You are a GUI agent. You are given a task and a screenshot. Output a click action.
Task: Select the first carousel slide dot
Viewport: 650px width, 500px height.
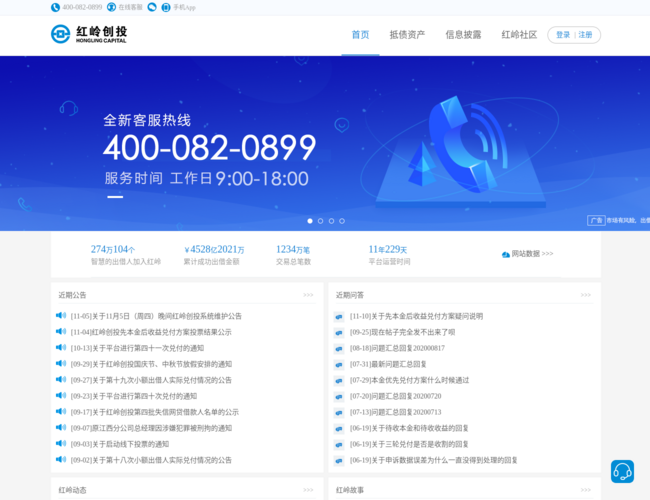pos(309,221)
